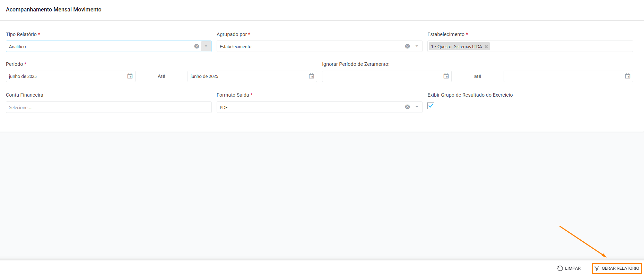644x276 pixels.
Task: Expand the Formato Saída dropdown arrow
Action: point(417,107)
